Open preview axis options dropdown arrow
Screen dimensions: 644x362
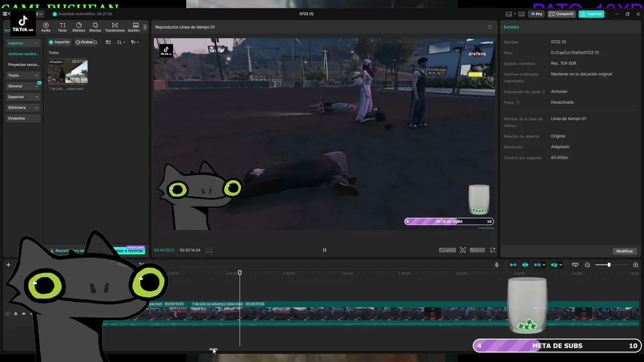coord(560,265)
